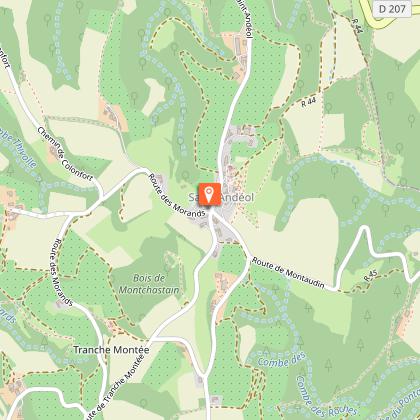This screenshot has height=420, width=420.
Task: Click the Bois de Montchastain forest label
Action: [x=149, y=284]
